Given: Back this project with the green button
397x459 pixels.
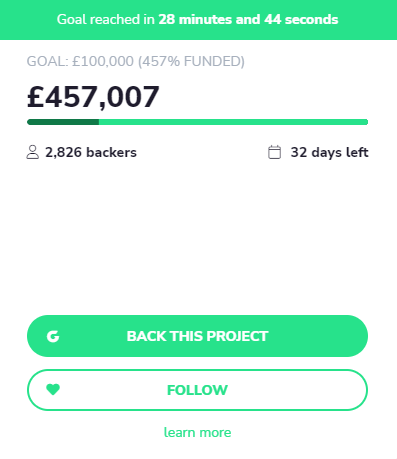Looking at the screenshot, I should click(x=197, y=336).
